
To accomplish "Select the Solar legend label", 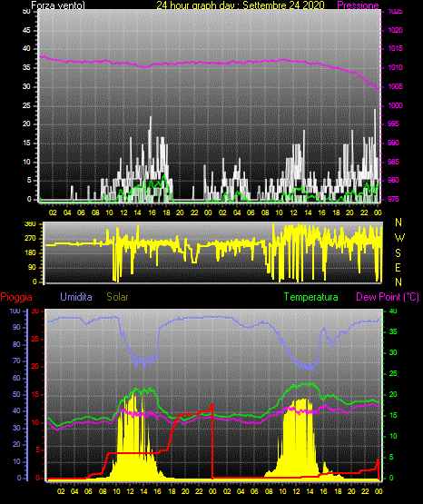I will [x=117, y=297].
